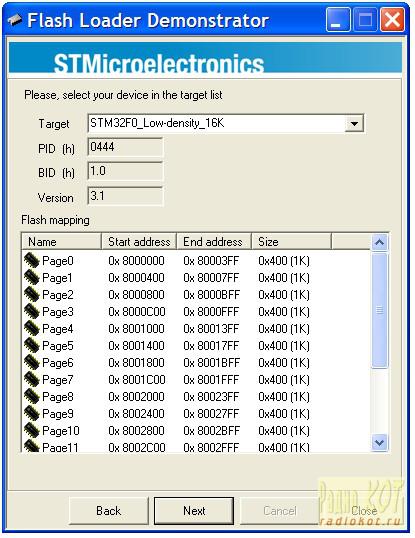Sort by the Name column header
415x538 pixels.
(x=62, y=241)
